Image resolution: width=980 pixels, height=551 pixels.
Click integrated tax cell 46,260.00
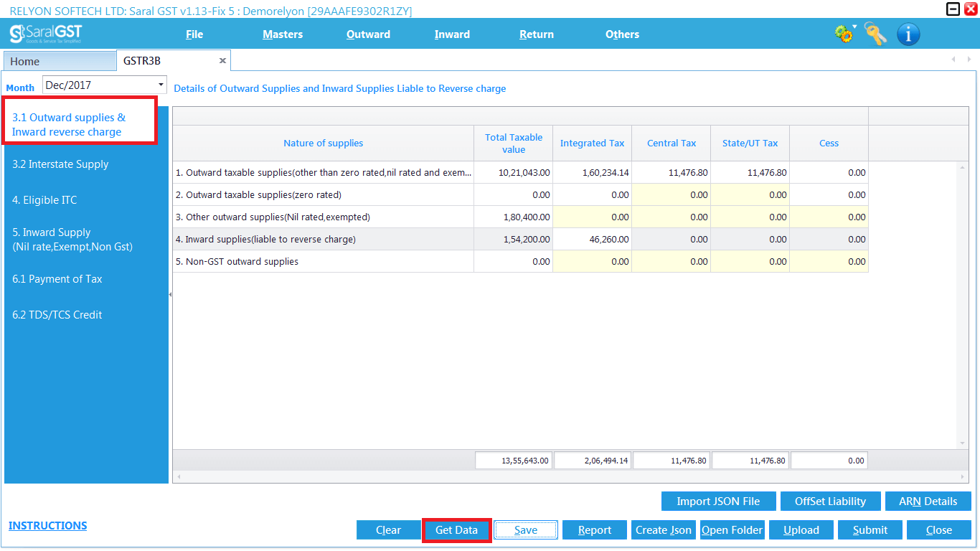pyautogui.click(x=593, y=240)
